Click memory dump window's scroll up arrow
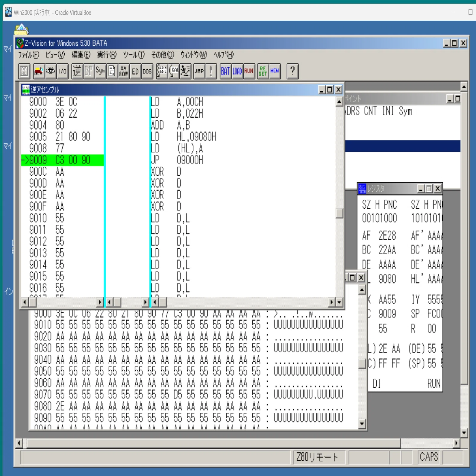The width and height of the screenshot is (476, 476). (x=362, y=289)
